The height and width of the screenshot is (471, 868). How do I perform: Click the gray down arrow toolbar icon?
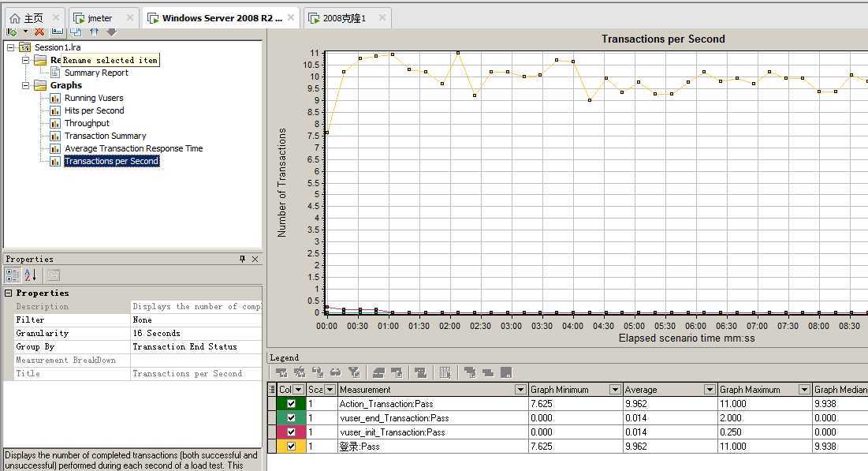[x=111, y=32]
